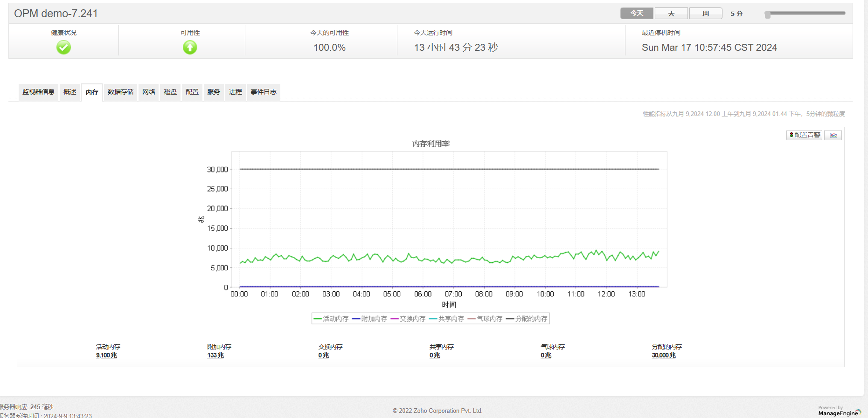Open the 9,100 兆 active memory link
868x418 pixels.
pyautogui.click(x=106, y=355)
